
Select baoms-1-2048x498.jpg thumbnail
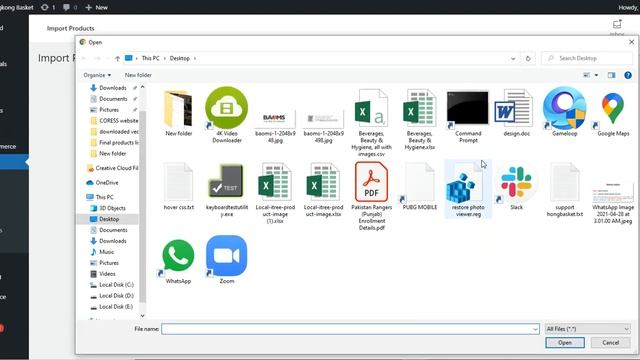point(323,119)
